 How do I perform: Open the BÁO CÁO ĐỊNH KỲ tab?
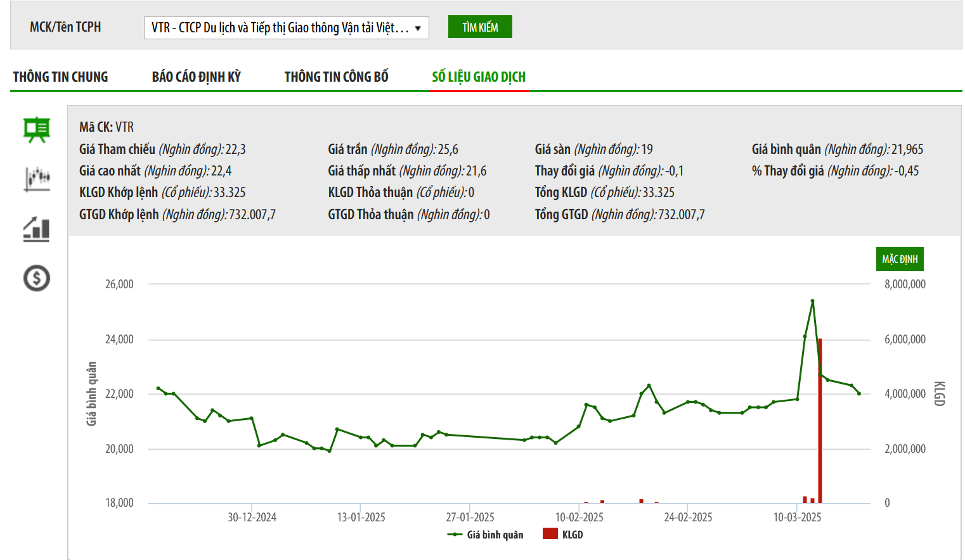pos(196,77)
